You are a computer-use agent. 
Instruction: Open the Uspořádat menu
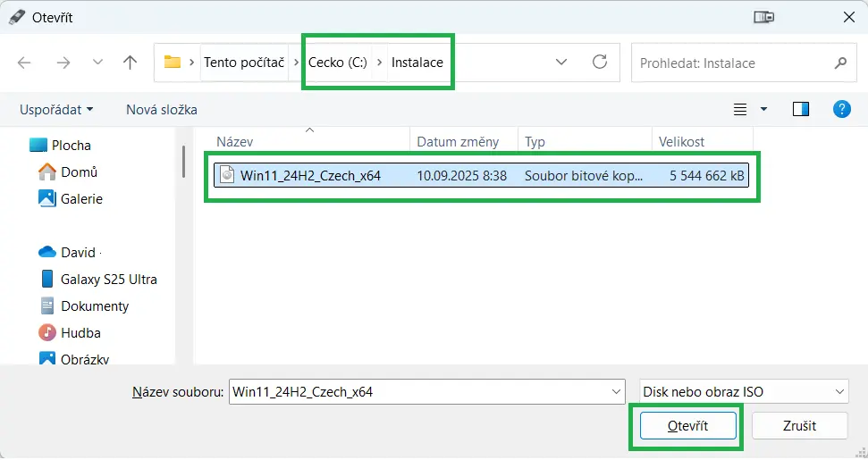[x=56, y=110]
